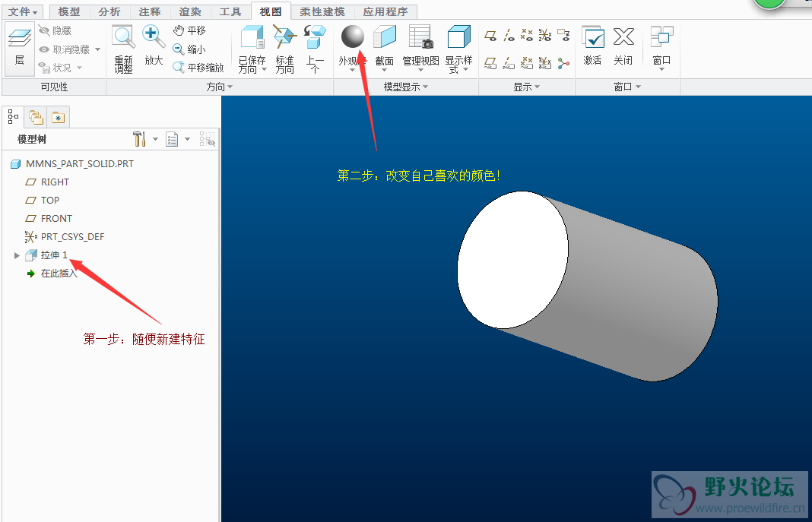Screen dimensions: 812x522
Task: Switch to the 分析 ribbon tab
Action: coord(109,11)
